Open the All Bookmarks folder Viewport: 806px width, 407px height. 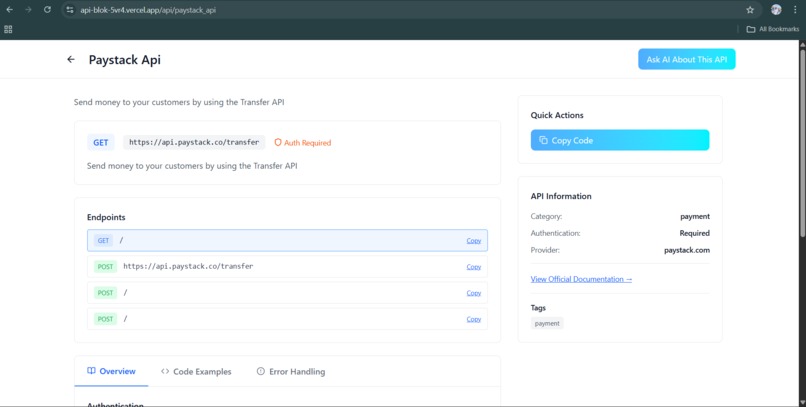click(x=773, y=29)
